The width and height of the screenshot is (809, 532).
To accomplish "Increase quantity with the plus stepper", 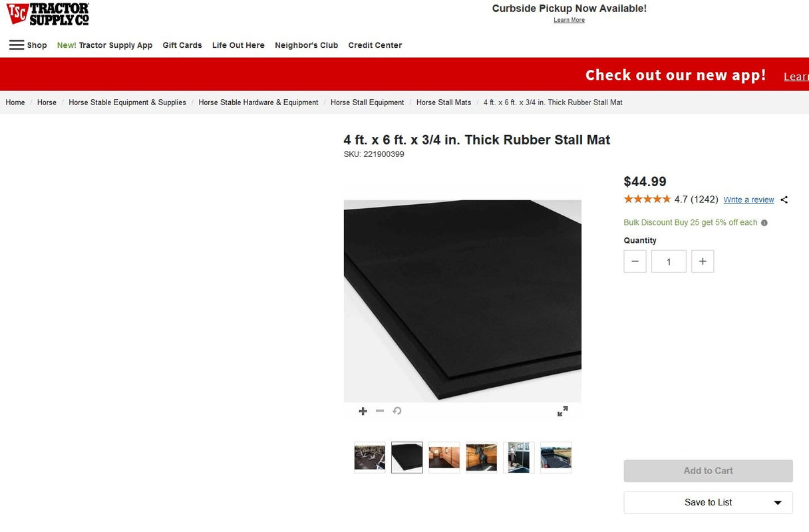I will (703, 261).
